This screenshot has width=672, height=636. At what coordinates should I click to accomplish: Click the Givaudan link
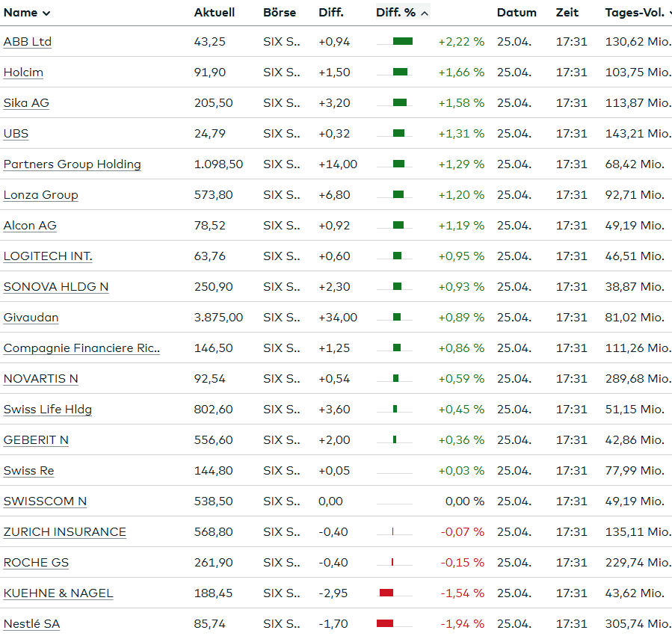coord(31,318)
